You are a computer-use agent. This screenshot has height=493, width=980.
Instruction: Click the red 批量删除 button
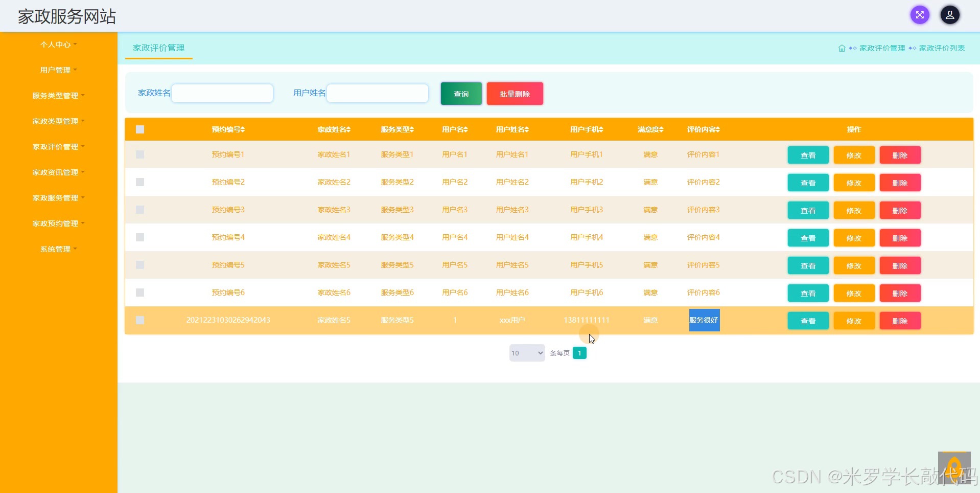(515, 94)
